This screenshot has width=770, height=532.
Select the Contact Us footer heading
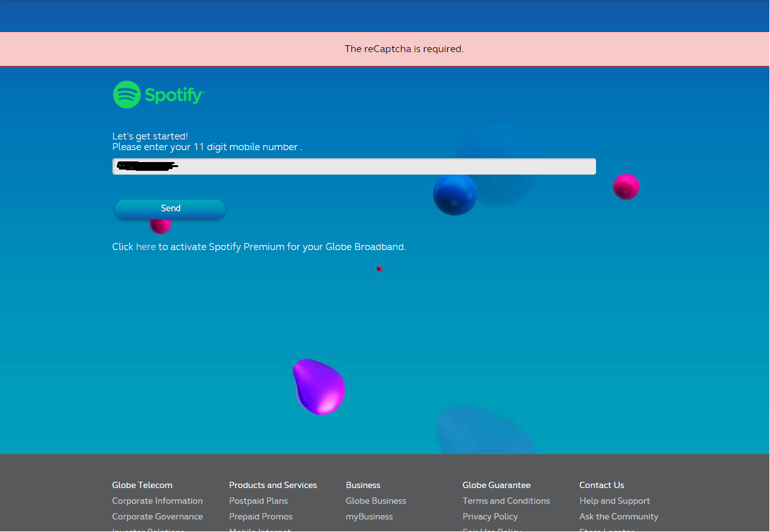click(602, 485)
